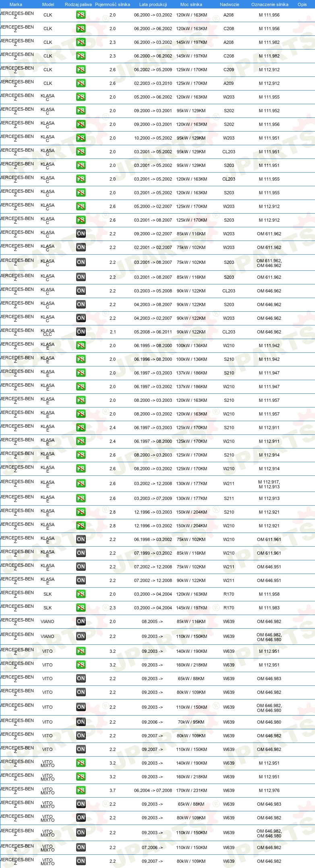Click petrol icon in the S211 row

(x=81, y=498)
